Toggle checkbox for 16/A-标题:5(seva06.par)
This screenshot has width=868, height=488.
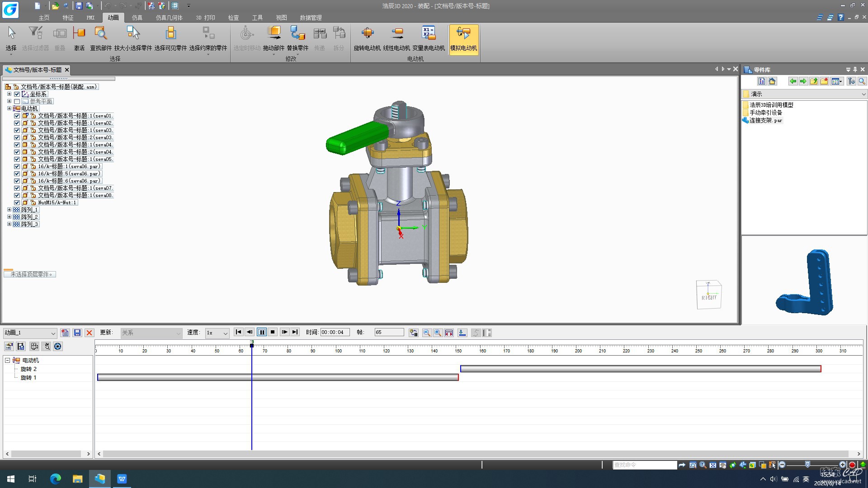[x=17, y=174]
